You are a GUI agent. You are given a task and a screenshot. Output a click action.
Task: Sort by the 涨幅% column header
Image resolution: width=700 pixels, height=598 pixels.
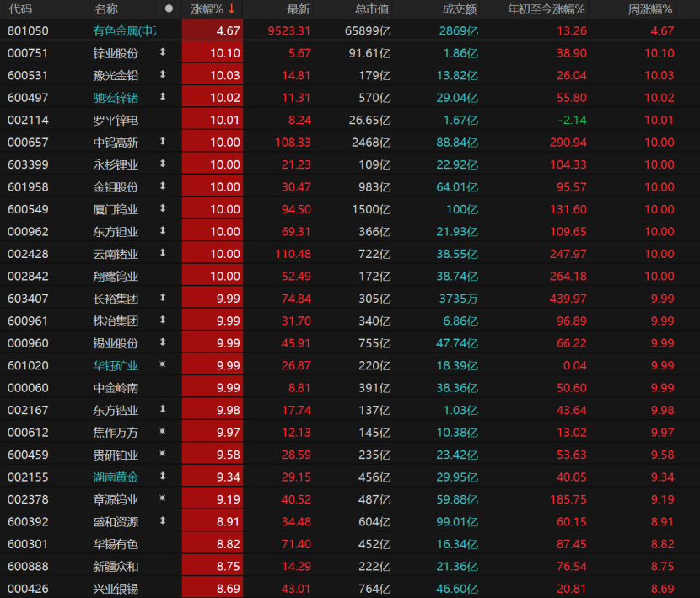pos(207,9)
